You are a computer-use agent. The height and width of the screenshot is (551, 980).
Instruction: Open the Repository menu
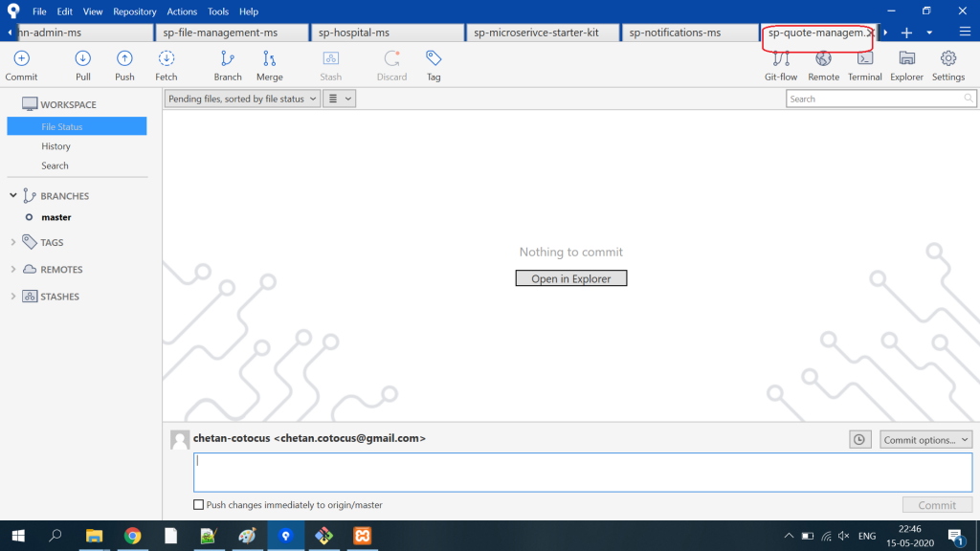(134, 11)
